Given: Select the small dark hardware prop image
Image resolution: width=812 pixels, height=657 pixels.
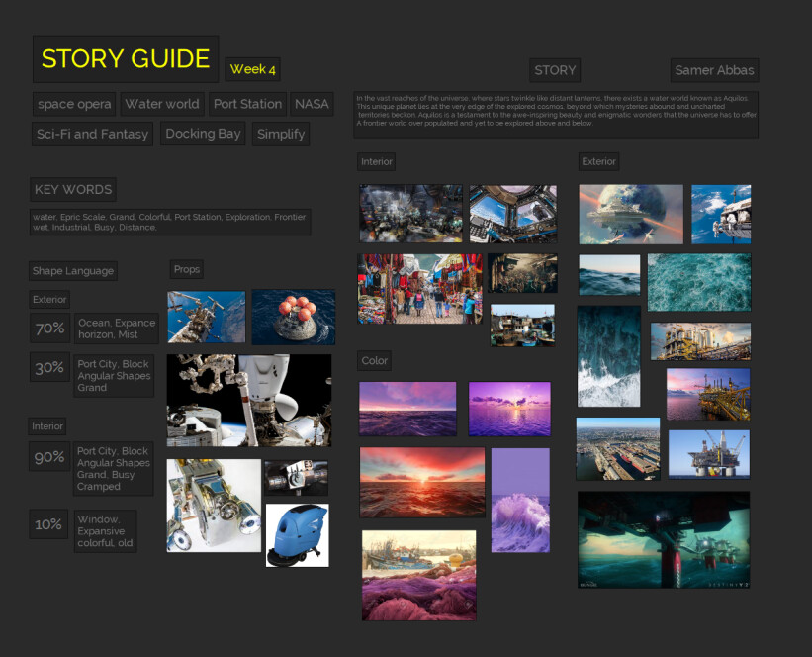Looking at the screenshot, I should pos(296,478).
